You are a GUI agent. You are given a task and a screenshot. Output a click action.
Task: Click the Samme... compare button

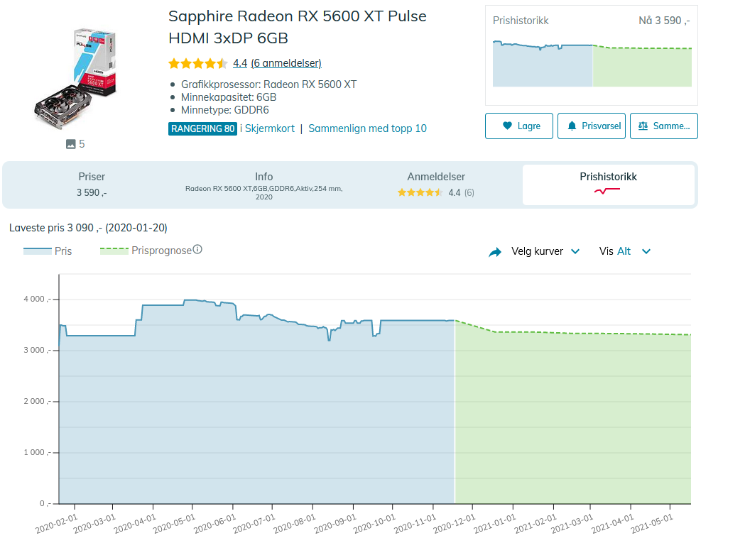point(664,126)
